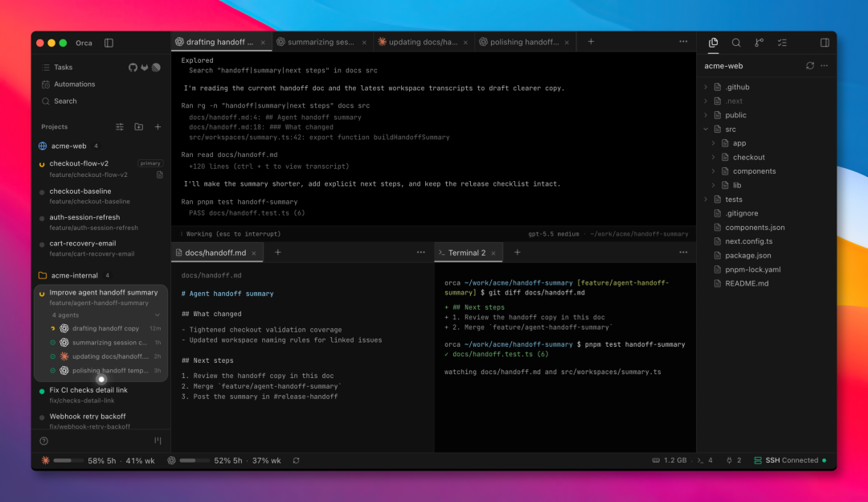
Task: Open the cart-recovery-email workspace
Action: point(101,249)
